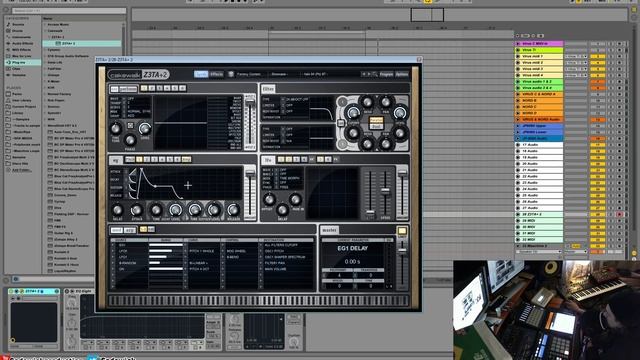Select the Sounds category icon in browser
The width and height of the screenshot is (640, 360).
pyautogui.click(x=8, y=24)
